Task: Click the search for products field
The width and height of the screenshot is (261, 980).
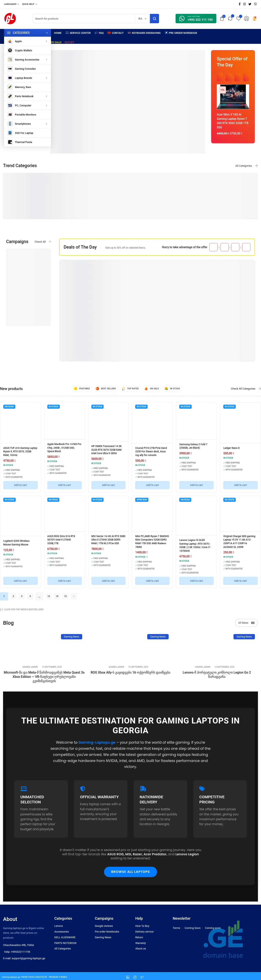Action: pos(84,19)
